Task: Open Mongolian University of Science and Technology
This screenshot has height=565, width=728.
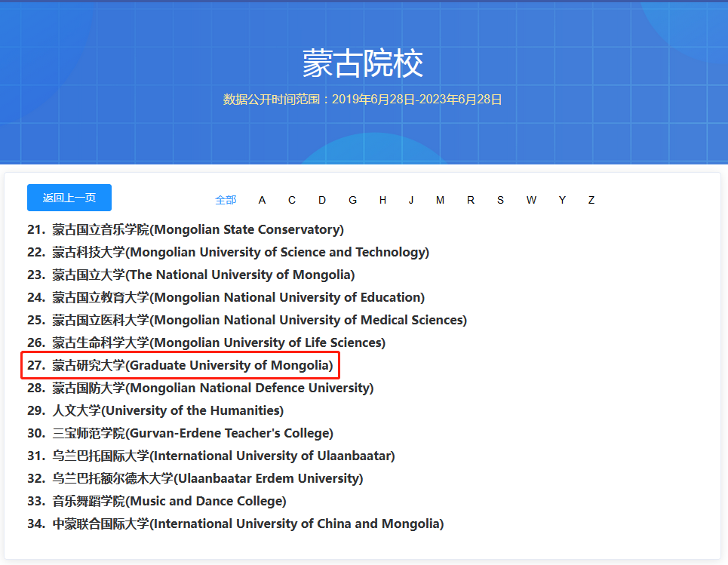Action: 228,252
